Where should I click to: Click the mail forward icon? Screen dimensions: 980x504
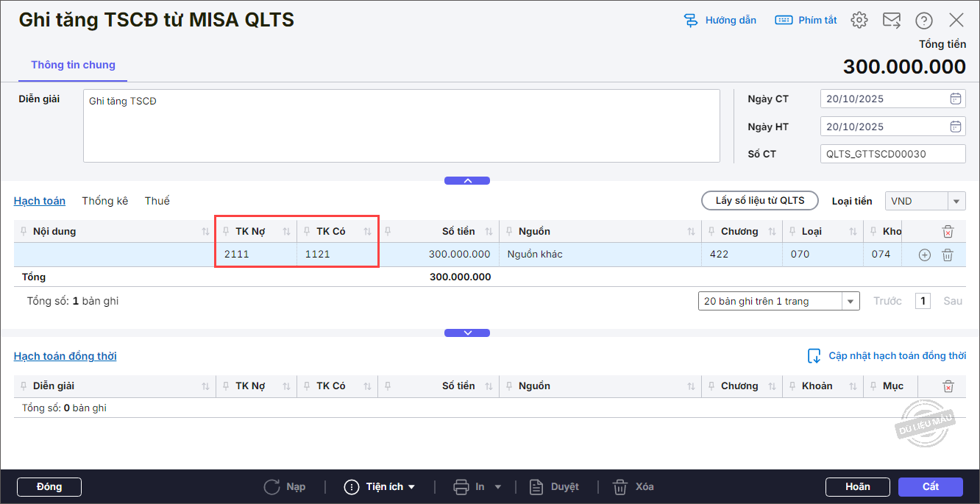click(x=892, y=21)
